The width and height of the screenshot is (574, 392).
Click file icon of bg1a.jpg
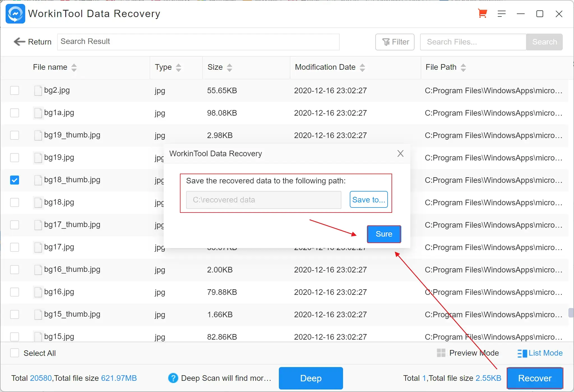tap(38, 113)
